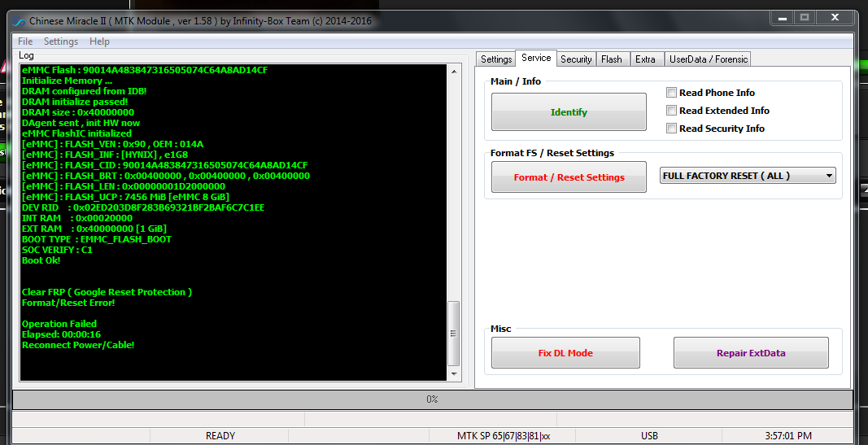
Task: Go to the Extra tab
Action: point(645,59)
